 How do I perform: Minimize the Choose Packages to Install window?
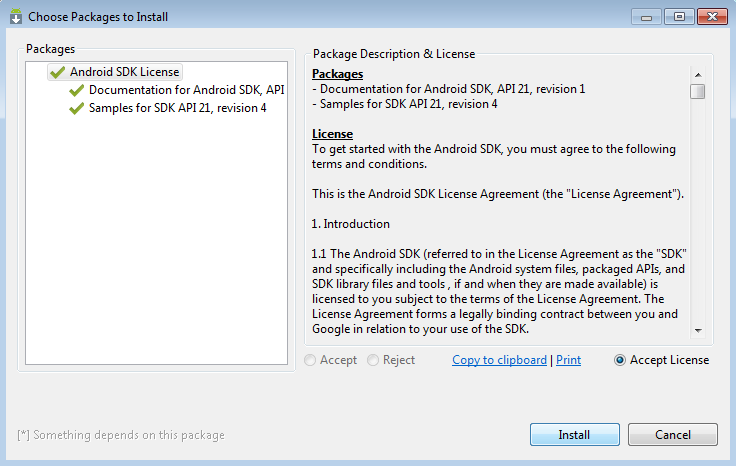[646, 17]
